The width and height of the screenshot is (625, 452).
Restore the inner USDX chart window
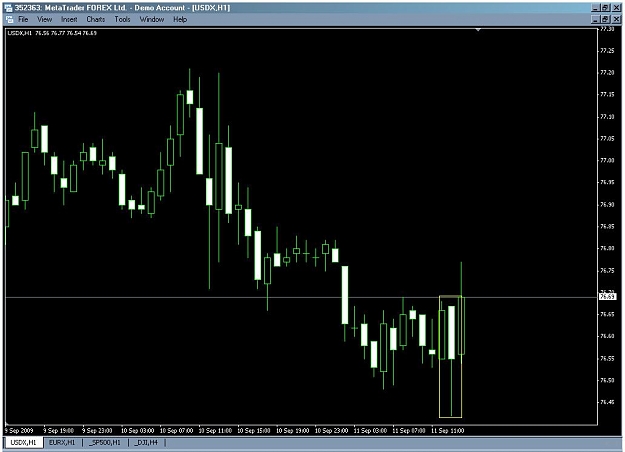pyautogui.click(x=605, y=19)
